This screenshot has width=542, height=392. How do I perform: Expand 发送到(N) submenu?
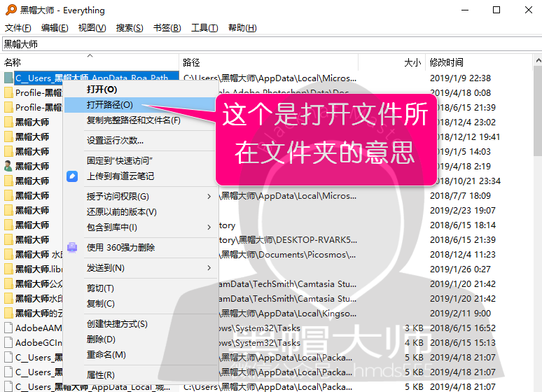point(139,268)
